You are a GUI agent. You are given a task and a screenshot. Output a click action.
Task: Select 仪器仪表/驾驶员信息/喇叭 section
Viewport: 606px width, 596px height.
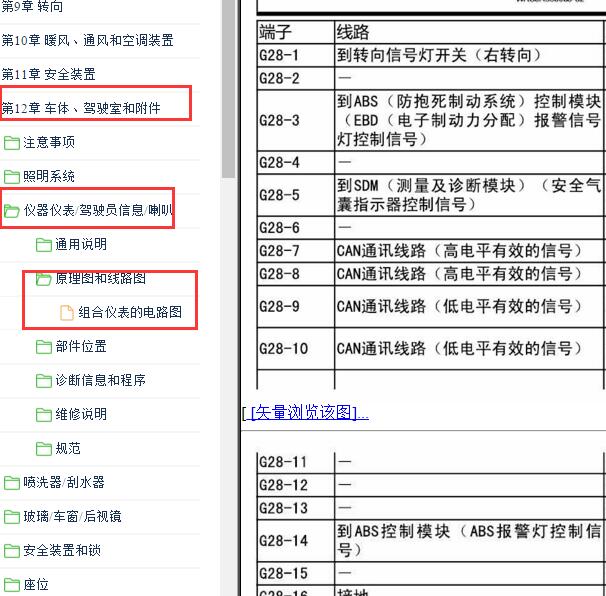pos(98,210)
